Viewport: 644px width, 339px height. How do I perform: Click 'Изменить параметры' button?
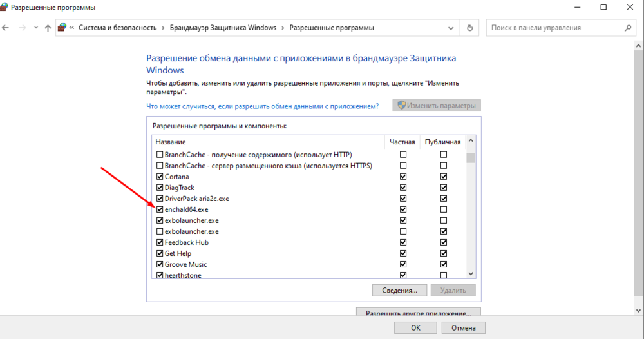click(437, 106)
